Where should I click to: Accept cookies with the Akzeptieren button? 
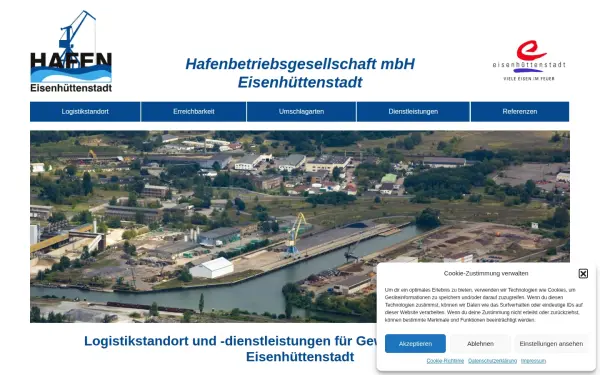point(415,344)
